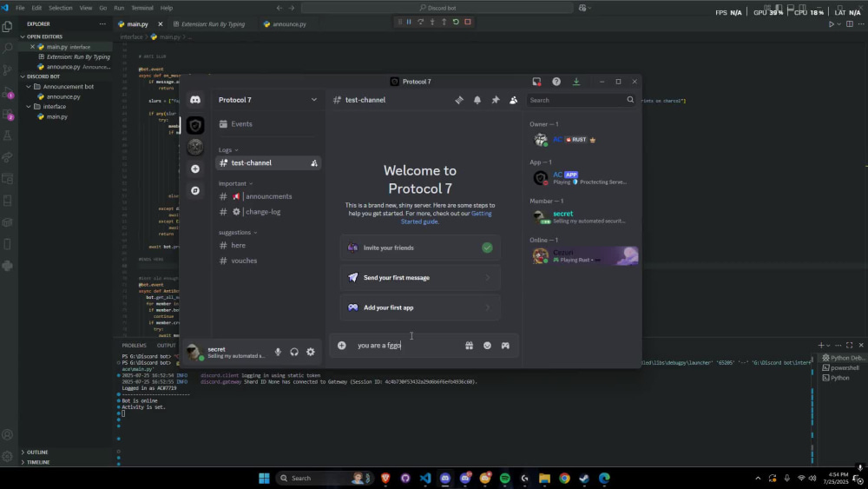
Task: Open Discover servers compass icon
Action: pyautogui.click(x=195, y=190)
